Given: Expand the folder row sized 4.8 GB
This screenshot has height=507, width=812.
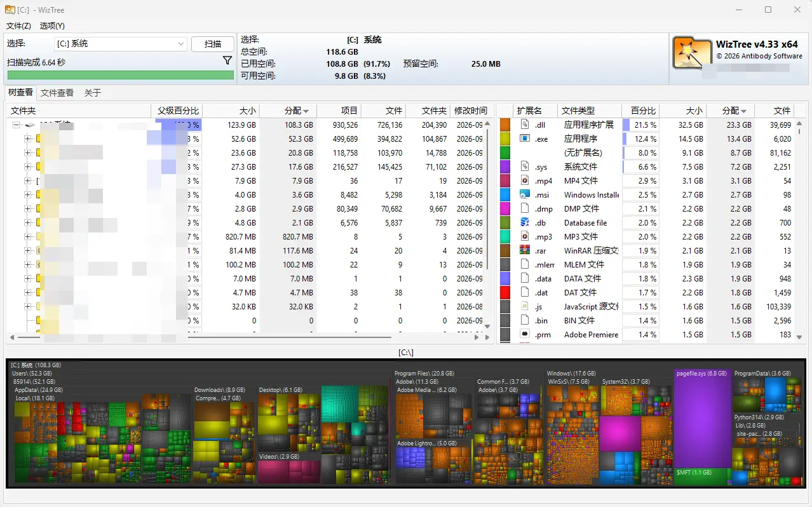Looking at the screenshot, I should (28, 222).
